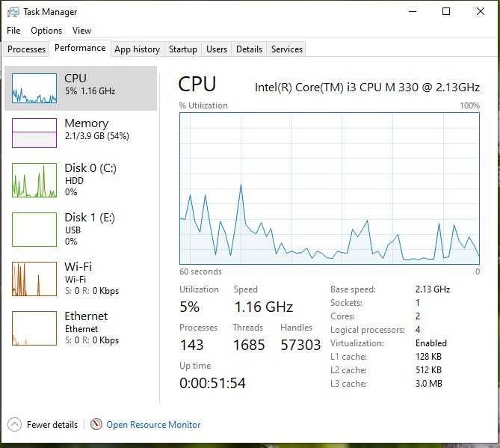The image size is (500, 448).
Task: Switch to the Users tab
Action: (217, 49)
